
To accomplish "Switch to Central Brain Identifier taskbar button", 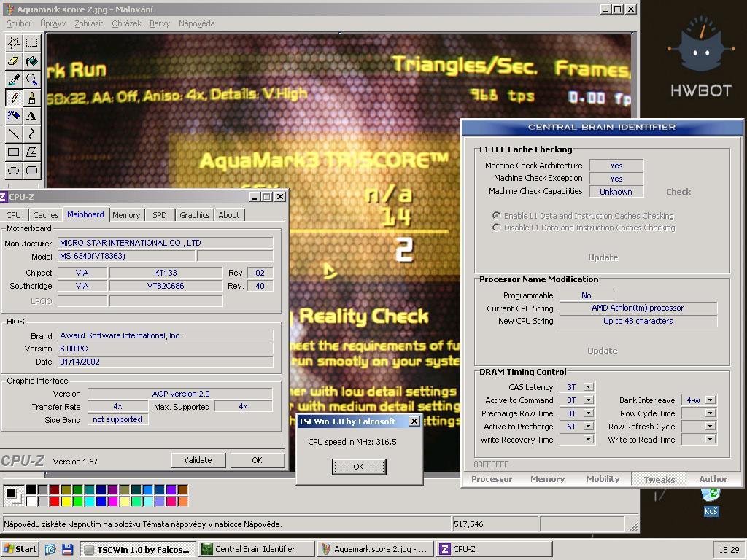I will tap(256, 549).
